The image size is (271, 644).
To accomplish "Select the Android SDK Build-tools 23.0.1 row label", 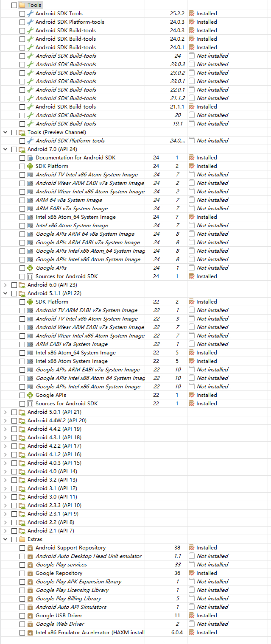I will coord(66,81).
